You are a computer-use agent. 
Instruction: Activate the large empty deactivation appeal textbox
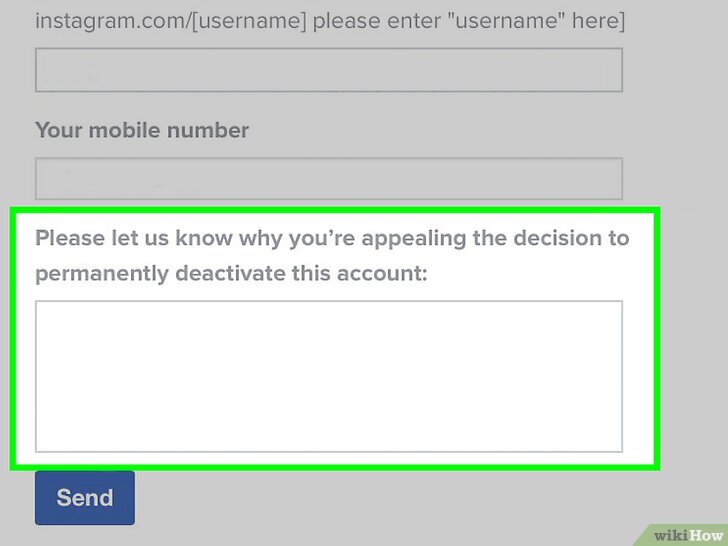tap(329, 376)
